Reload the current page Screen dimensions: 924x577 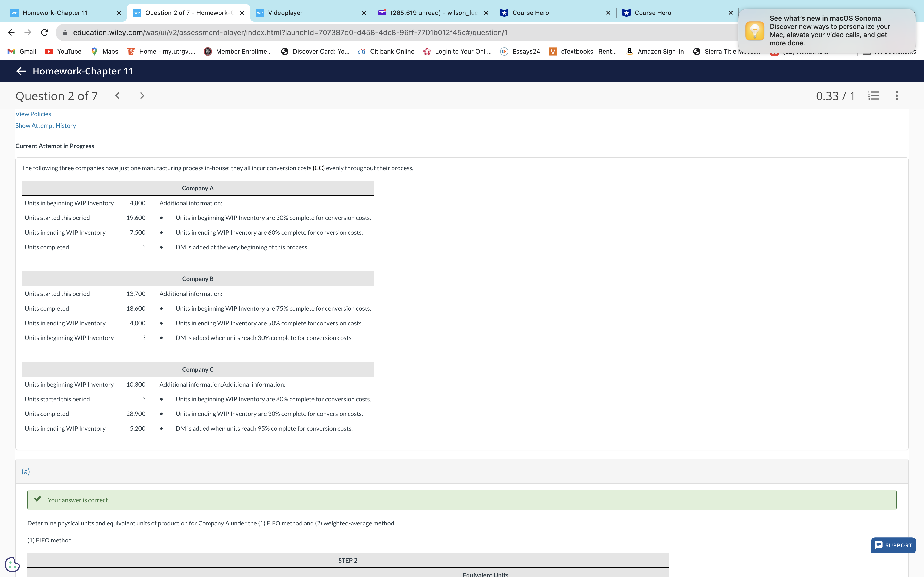44,32
